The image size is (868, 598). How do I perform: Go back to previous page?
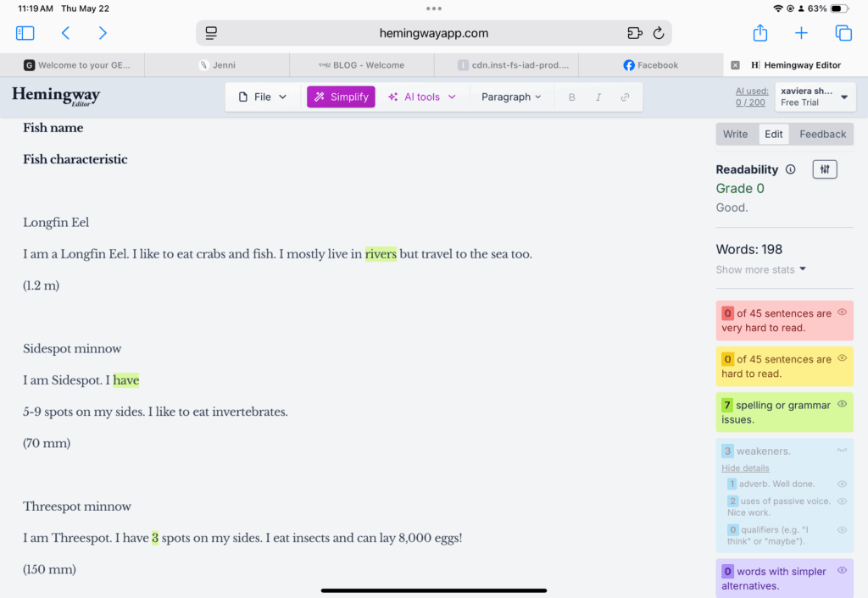point(65,33)
